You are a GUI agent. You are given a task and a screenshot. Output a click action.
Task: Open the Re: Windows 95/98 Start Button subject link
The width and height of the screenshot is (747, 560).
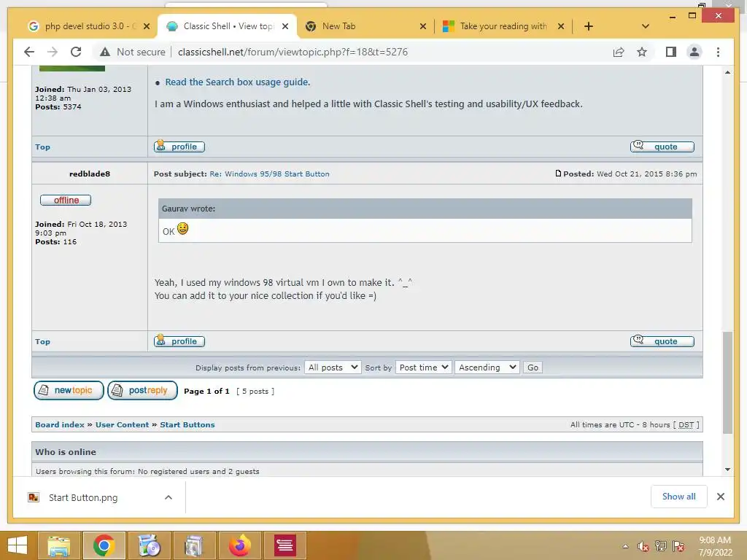click(269, 174)
